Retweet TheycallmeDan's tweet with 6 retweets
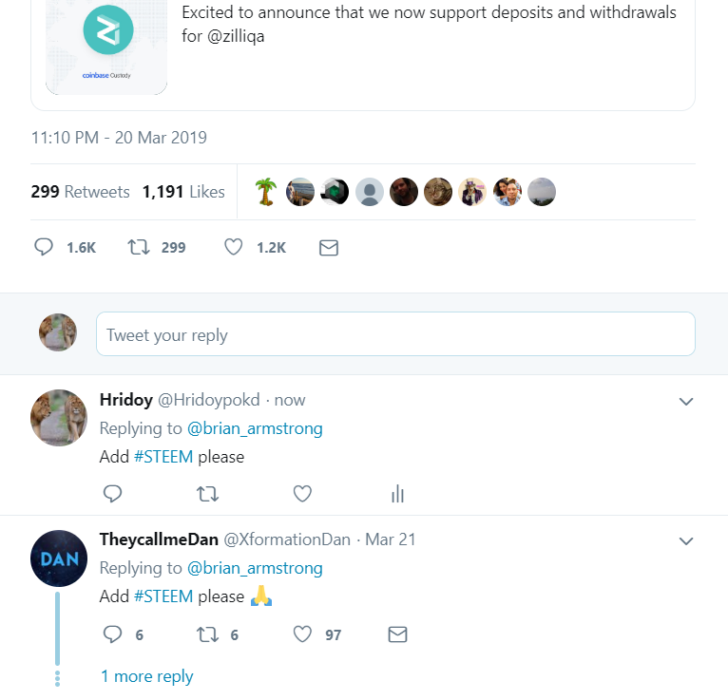728x700 pixels. (207, 634)
